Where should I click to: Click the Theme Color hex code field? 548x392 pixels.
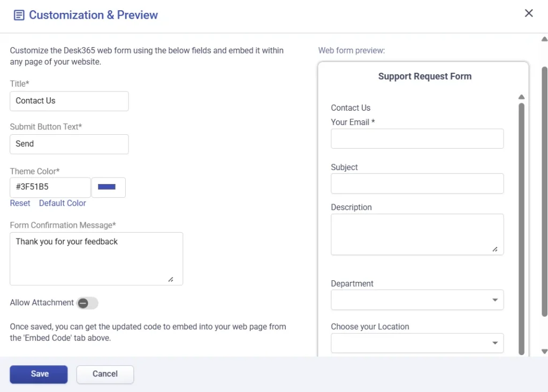pos(50,187)
